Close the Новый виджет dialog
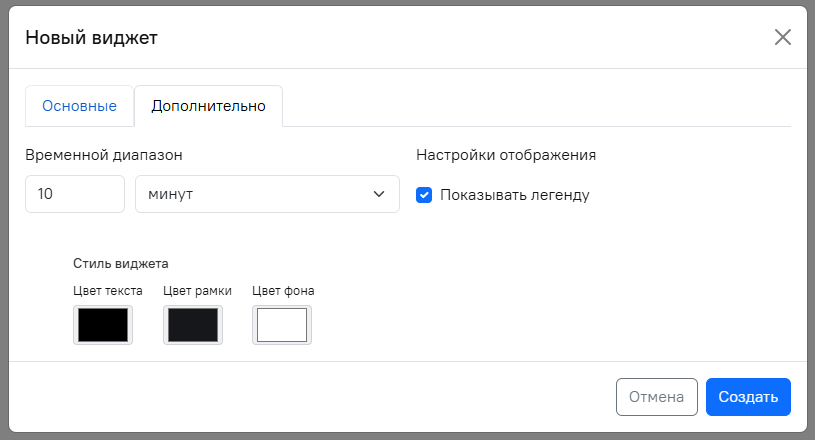815x440 pixels. tap(782, 38)
